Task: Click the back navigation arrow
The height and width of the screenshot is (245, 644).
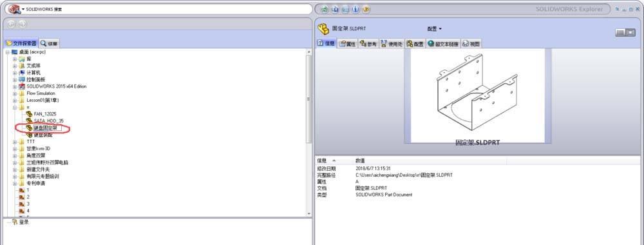Action: click(x=12, y=24)
